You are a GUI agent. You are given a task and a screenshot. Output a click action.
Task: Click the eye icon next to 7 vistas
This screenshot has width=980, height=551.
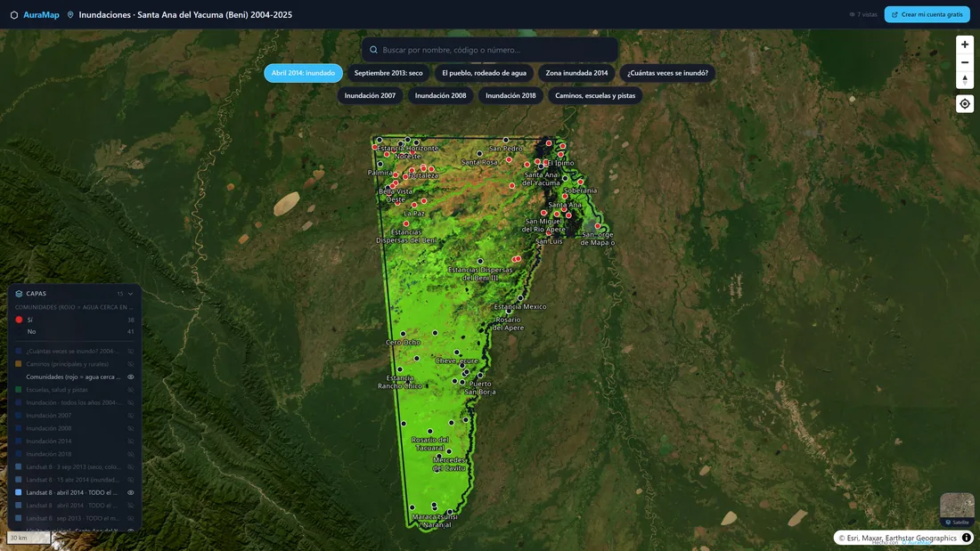pyautogui.click(x=852, y=14)
